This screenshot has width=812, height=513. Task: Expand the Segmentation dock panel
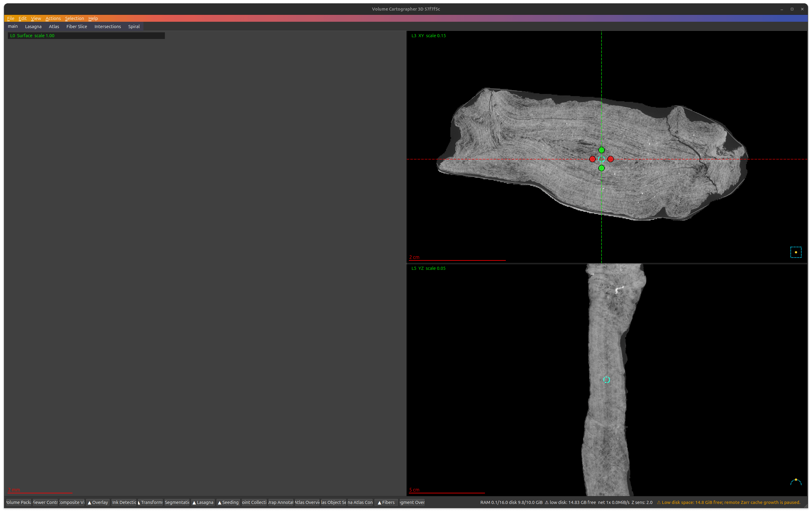point(177,502)
